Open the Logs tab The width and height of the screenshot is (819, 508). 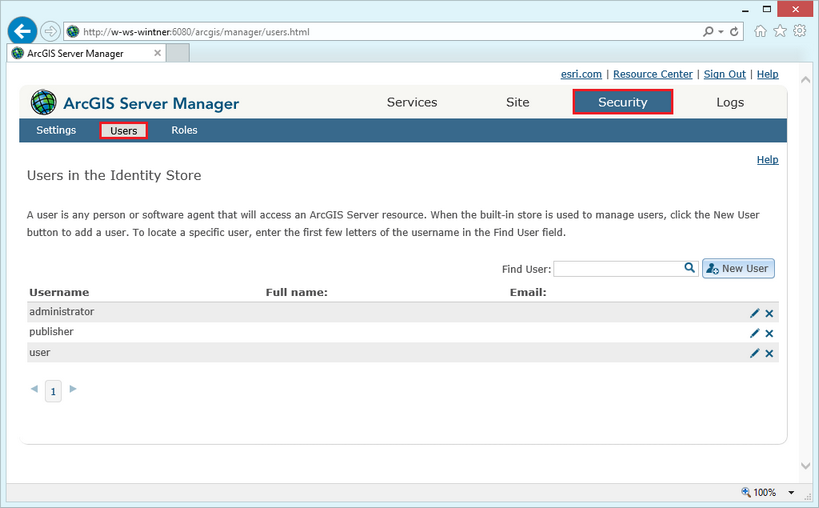coord(730,102)
